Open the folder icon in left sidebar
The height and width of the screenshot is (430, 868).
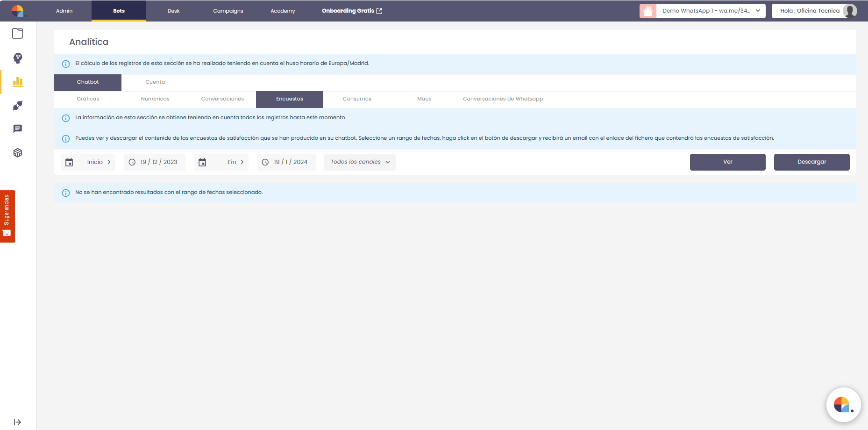pyautogui.click(x=18, y=34)
